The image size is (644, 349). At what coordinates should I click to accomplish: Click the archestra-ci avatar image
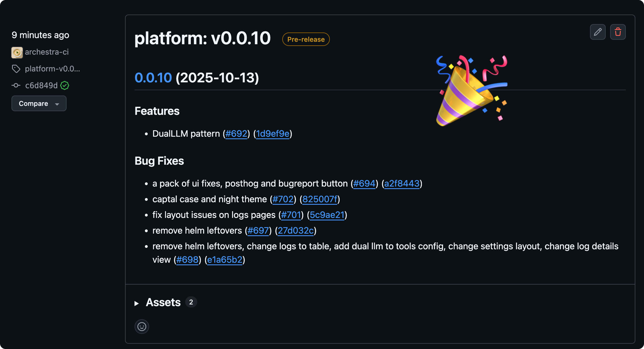point(17,52)
